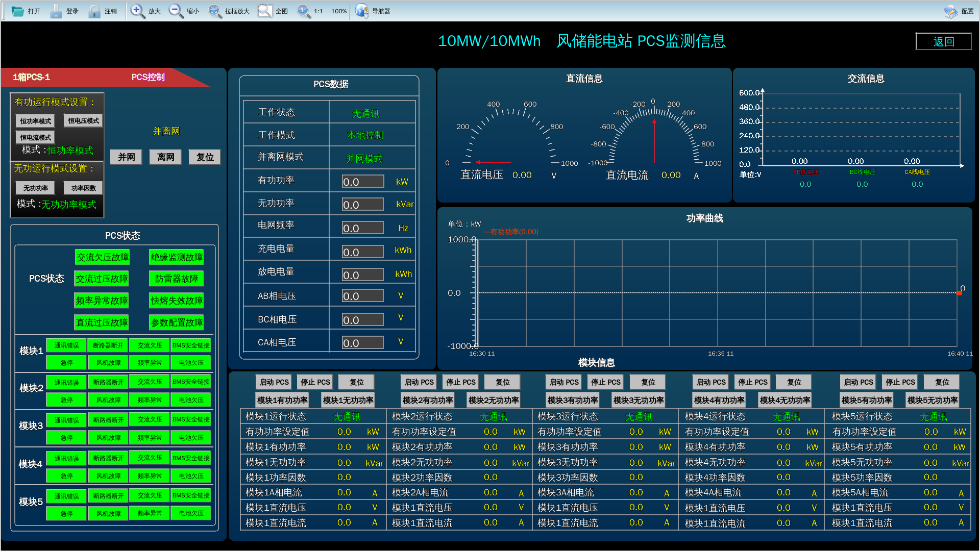The width and height of the screenshot is (980, 551).
Task: Select the box zoom (拉框放大) tool
Action: [x=214, y=11]
